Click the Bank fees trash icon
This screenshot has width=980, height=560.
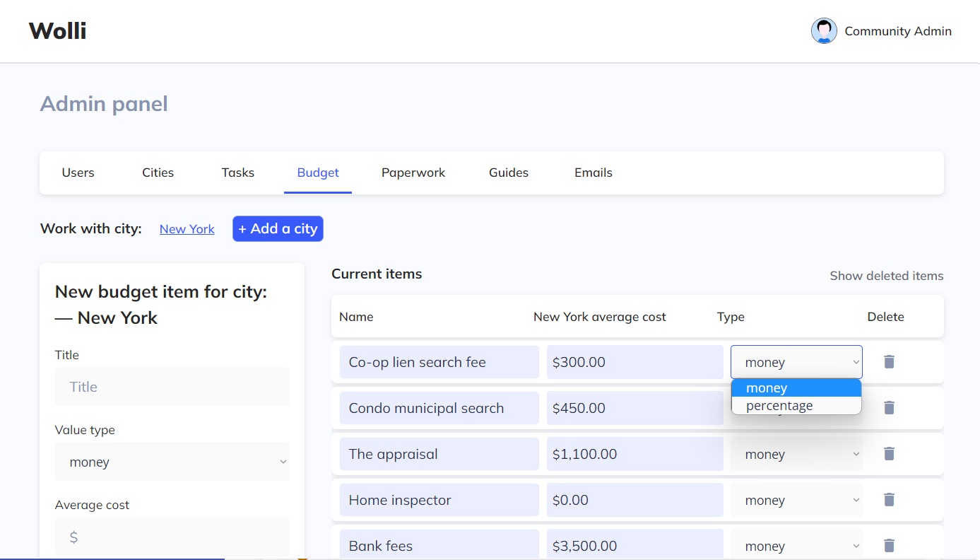pyautogui.click(x=889, y=545)
